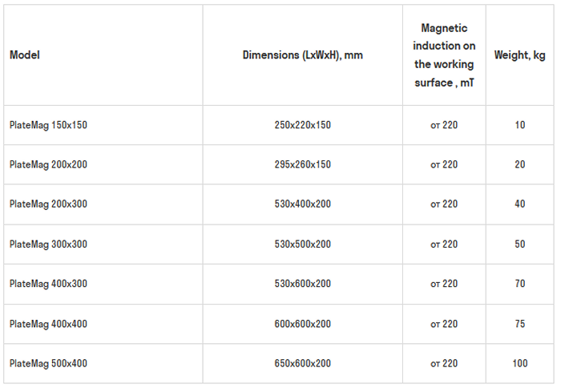The height and width of the screenshot is (392, 561).
Task: Select the weight value 100 cell
Action: click(520, 364)
